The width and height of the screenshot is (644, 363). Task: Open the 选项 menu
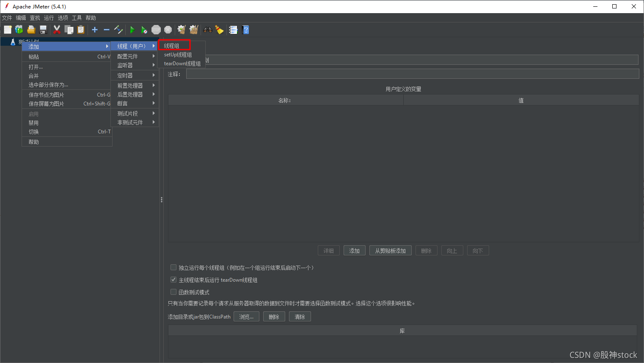(x=63, y=18)
